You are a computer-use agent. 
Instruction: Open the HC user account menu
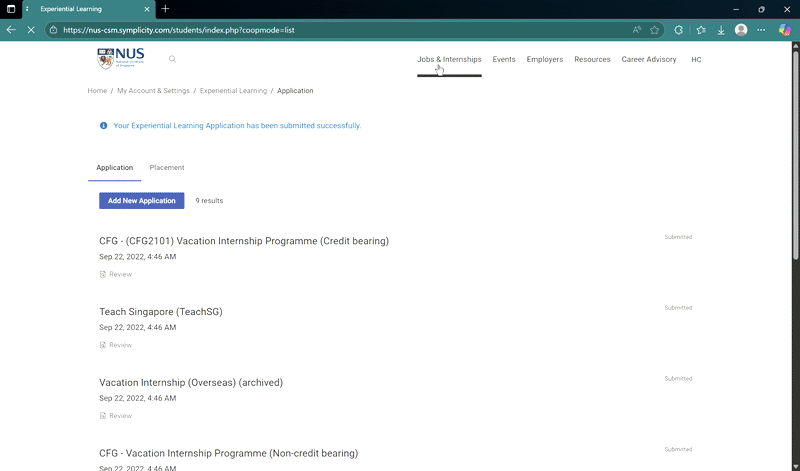pyautogui.click(x=696, y=60)
